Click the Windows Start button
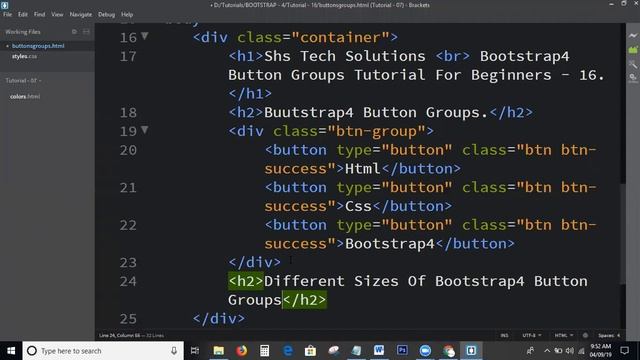 tap(11, 351)
